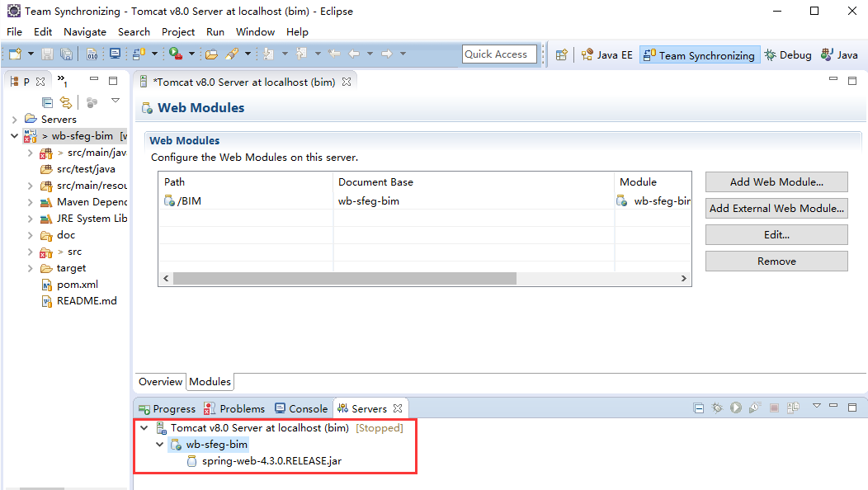Image resolution: width=868 pixels, height=490 pixels.
Task: Switch to the Overview tab of server editor
Action: pos(160,382)
